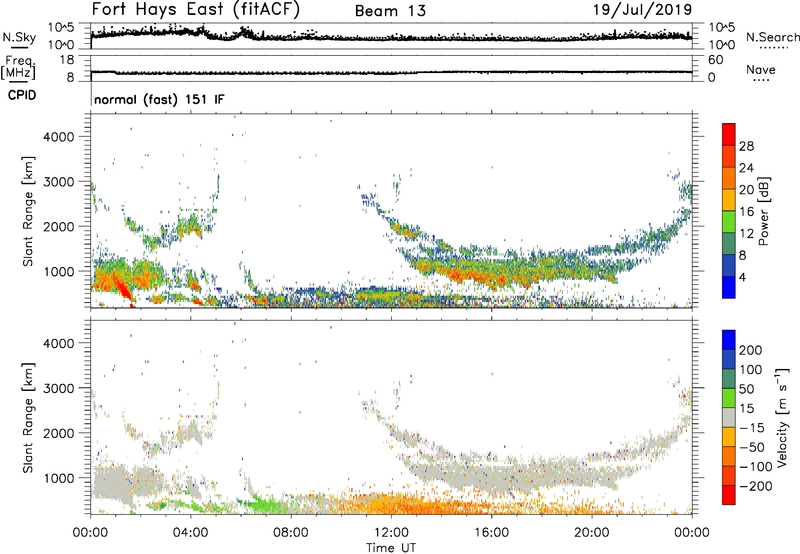Click 'Slant Range [km]' label of velocity panel
The height and width of the screenshot is (554, 800).
coord(28,418)
